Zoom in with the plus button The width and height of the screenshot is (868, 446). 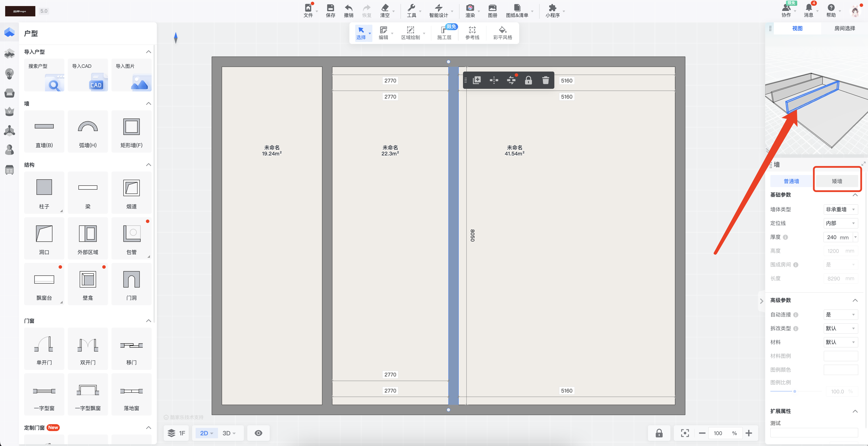pos(749,433)
